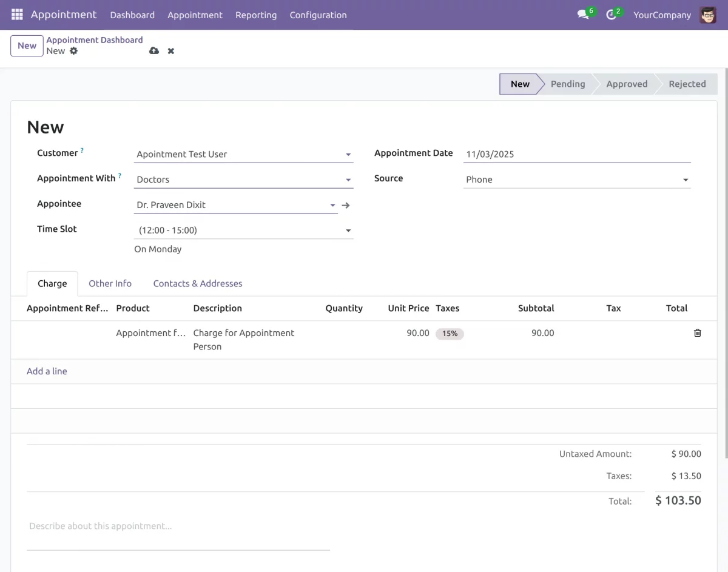Open the Time Slot dropdown
728x572 pixels.
[x=348, y=230]
